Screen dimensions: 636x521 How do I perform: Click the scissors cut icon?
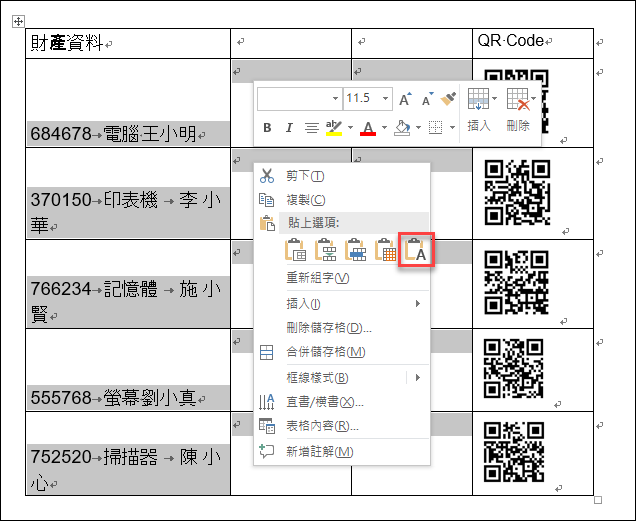click(266, 176)
